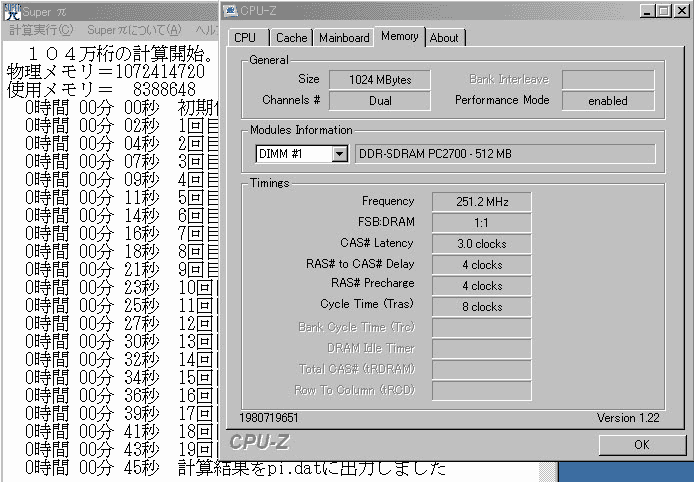Click the Super π title bar icon
The image size is (694, 482).
tap(10, 10)
